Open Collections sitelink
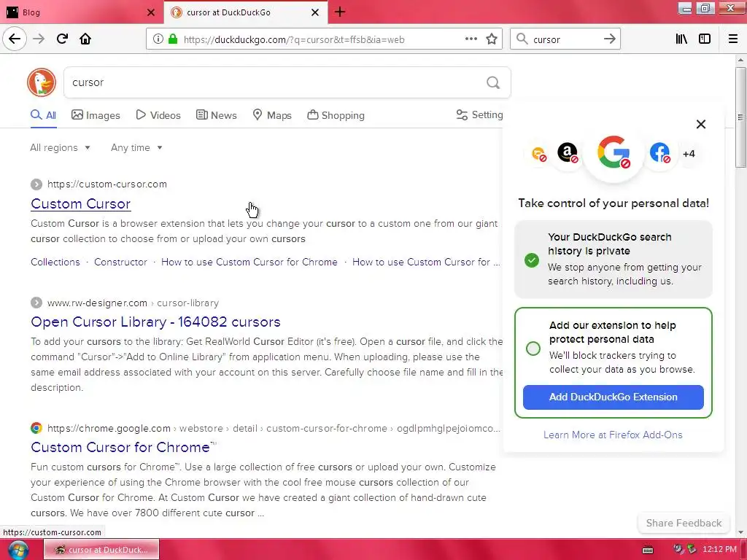 (x=55, y=262)
